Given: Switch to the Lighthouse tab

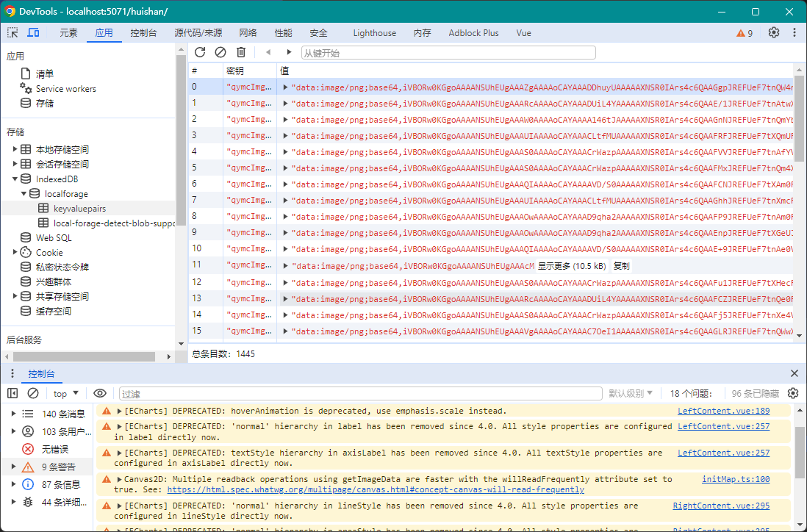Looking at the screenshot, I should click(374, 33).
